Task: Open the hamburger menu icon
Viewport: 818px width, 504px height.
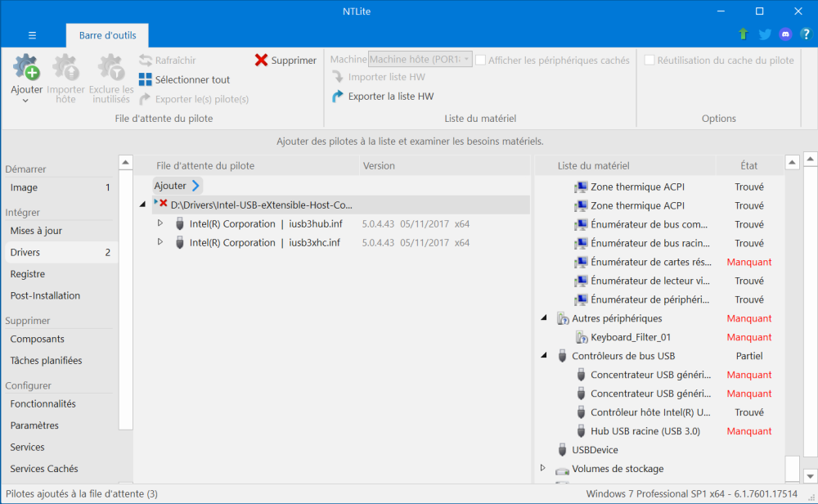Action: 32,35
